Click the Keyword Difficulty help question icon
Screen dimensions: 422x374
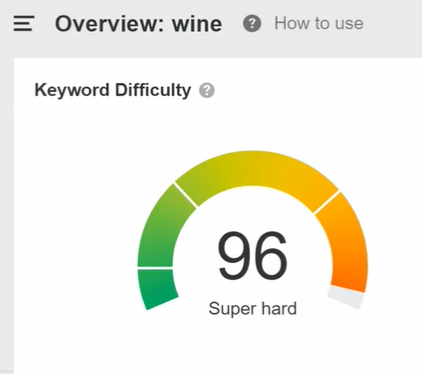(x=207, y=90)
